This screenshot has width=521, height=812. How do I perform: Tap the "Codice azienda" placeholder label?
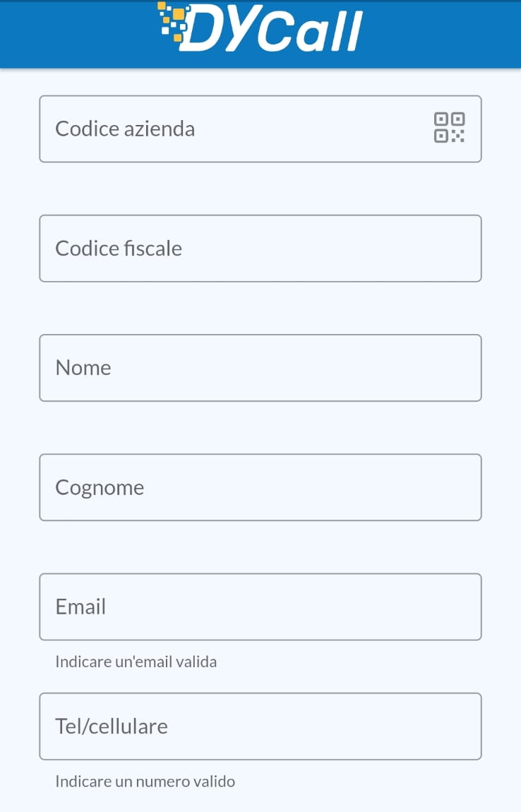(125, 129)
